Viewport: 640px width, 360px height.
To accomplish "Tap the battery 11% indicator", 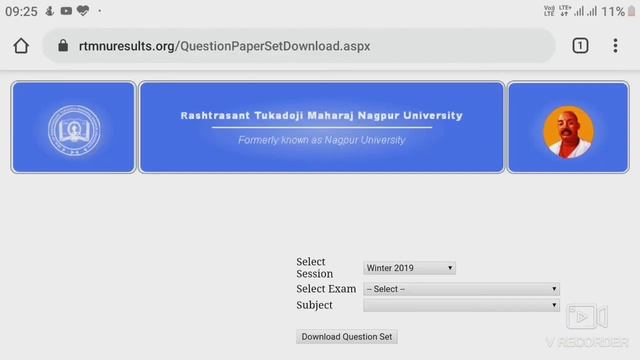I will [x=618, y=11].
